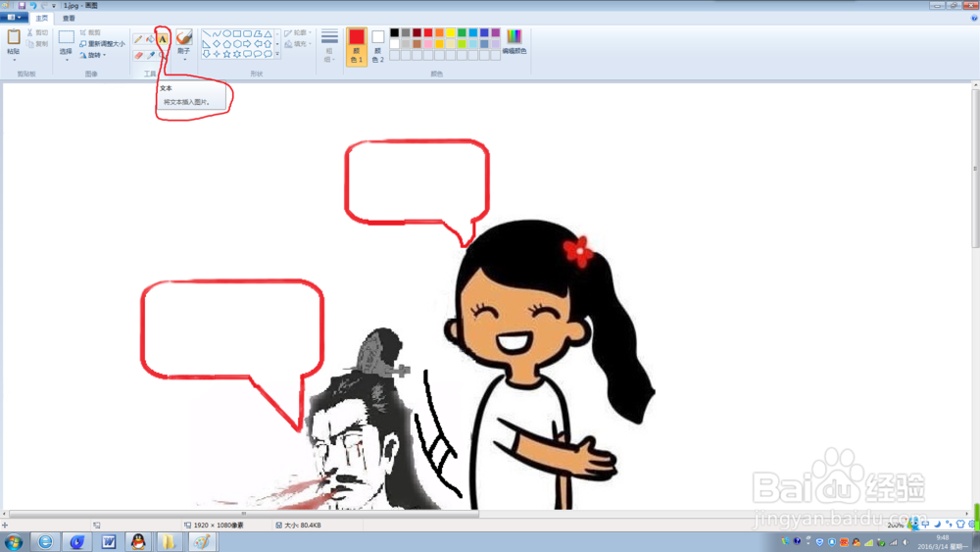Screen dimensions: 980x552
Task: Open the folder explorer taskbar icon
Action: (x=169, y=541)
